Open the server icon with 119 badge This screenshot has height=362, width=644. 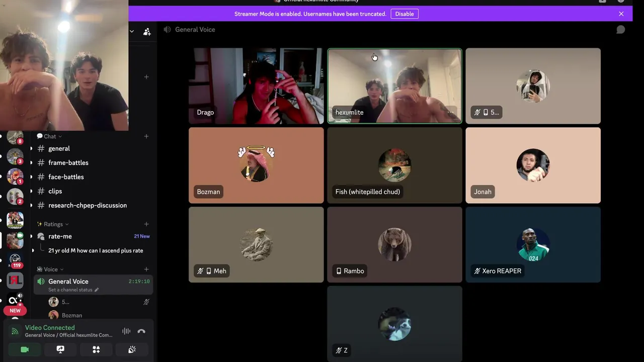[15, 260]
